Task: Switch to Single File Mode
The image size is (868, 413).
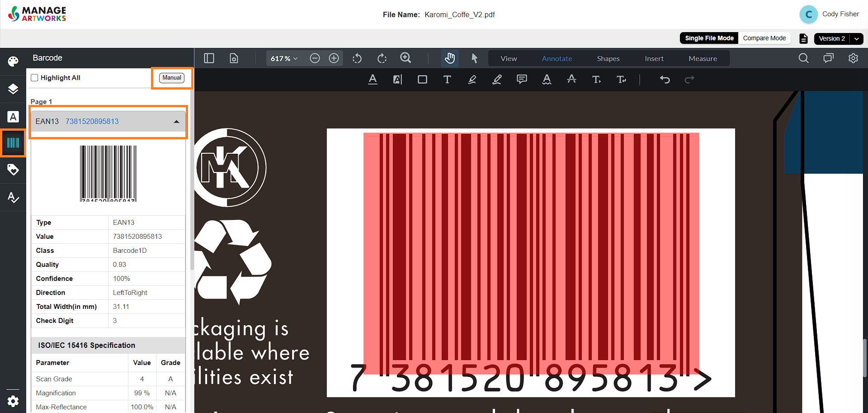Action: [709, 38]
